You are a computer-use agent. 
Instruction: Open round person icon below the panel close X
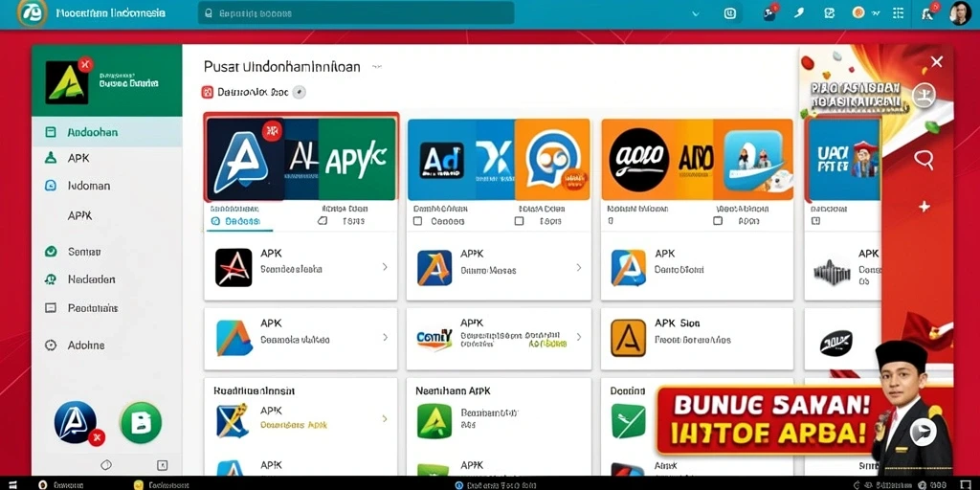click(924, 97)
